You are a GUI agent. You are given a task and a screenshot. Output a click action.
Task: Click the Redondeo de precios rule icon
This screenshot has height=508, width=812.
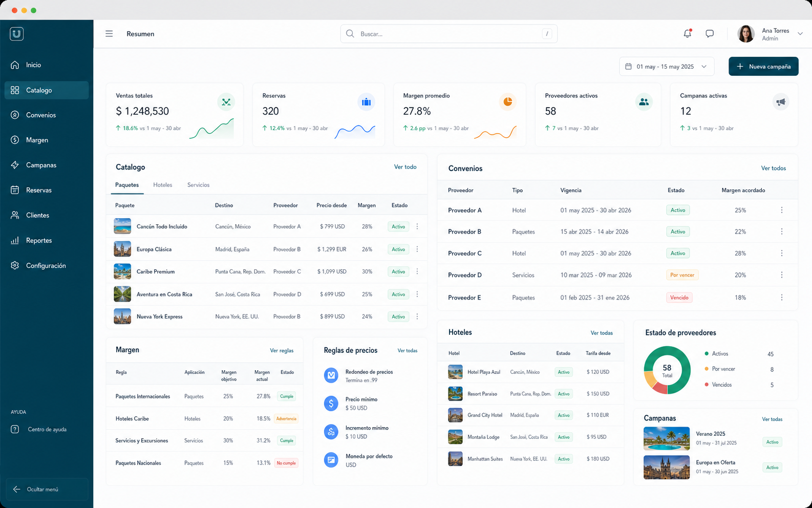[331, 375]
